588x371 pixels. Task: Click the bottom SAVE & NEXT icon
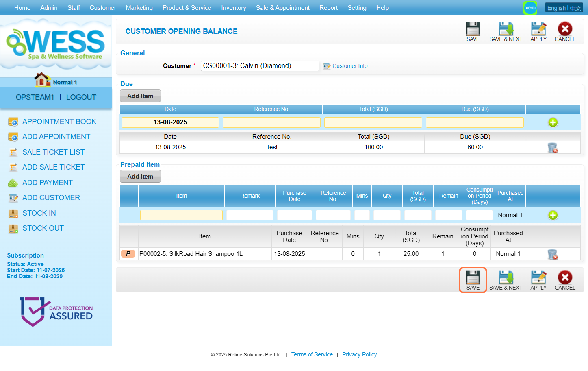(506, 278)
